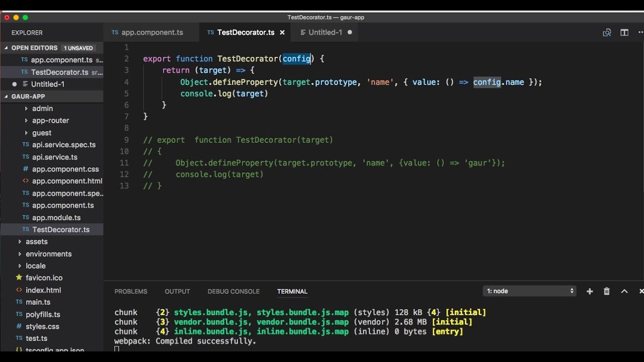This screenshot has height=362, width=644.
Task: Maximize the panel with the up chevron
Action: tap(624, 291)
